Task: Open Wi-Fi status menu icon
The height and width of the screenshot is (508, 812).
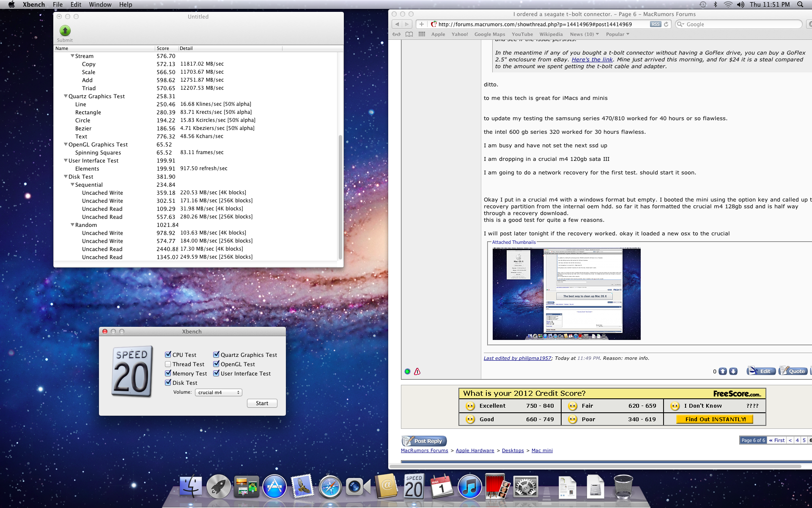Action: click(728, 4)
